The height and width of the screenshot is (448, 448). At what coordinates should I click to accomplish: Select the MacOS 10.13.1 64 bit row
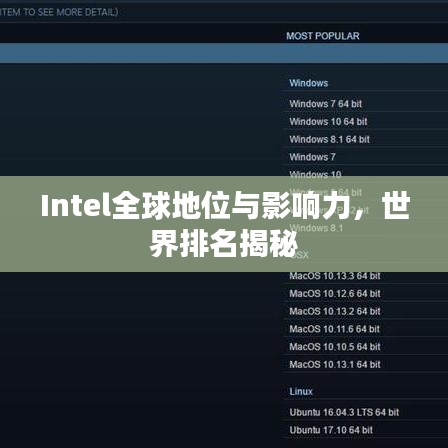[335, 364]
